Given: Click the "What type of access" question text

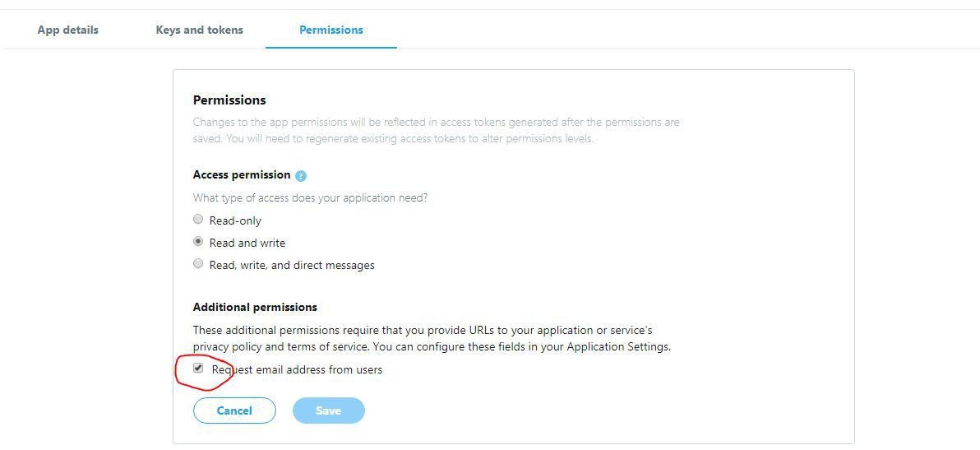Looking at the screenshot, I should 310,197.
